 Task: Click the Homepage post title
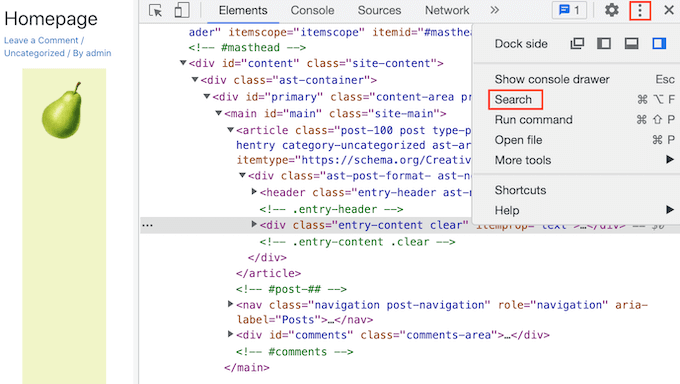[51, 19]
